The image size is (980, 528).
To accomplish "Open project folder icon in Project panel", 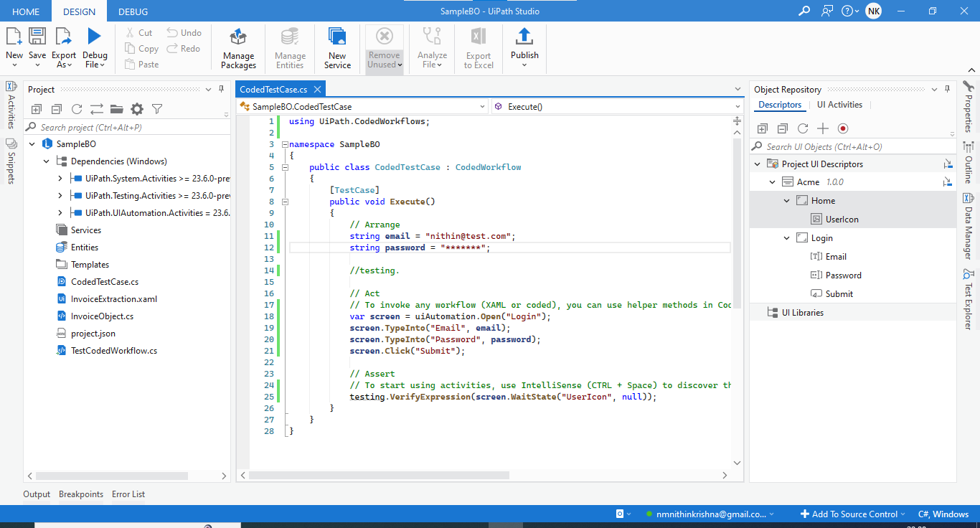I will tap(116, 109).
